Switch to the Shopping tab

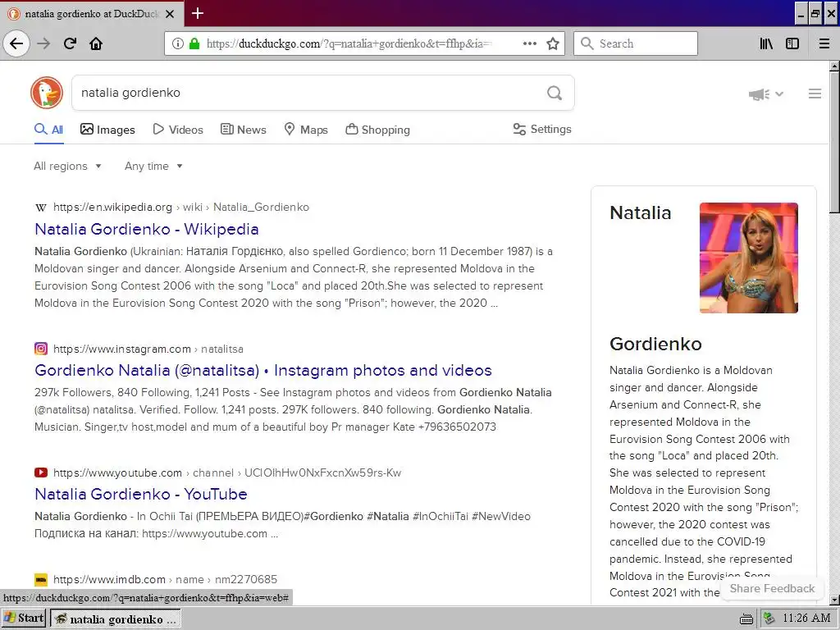click(377, 130)
